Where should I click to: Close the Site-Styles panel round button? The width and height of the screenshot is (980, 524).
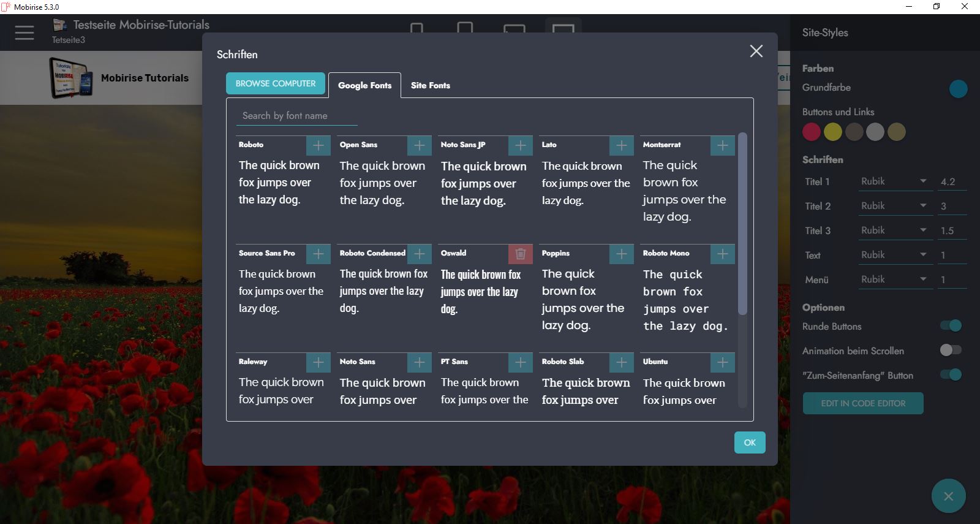click(948, 496)
